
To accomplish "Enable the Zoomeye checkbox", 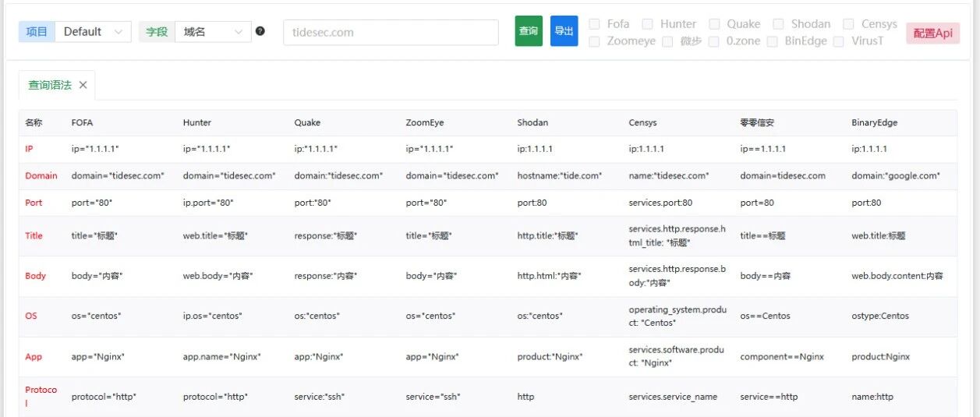I will pyautogui.click(x=594, y=41).
